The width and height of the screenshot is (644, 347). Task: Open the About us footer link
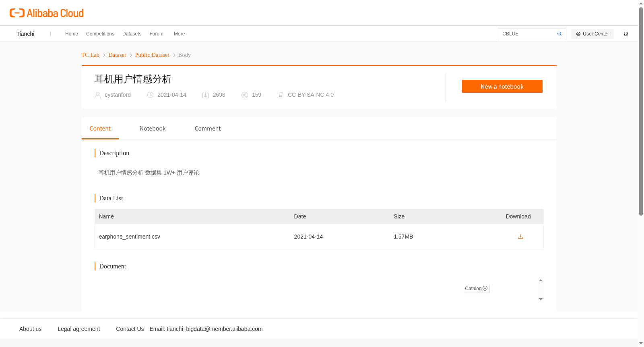tap(30, 329)
